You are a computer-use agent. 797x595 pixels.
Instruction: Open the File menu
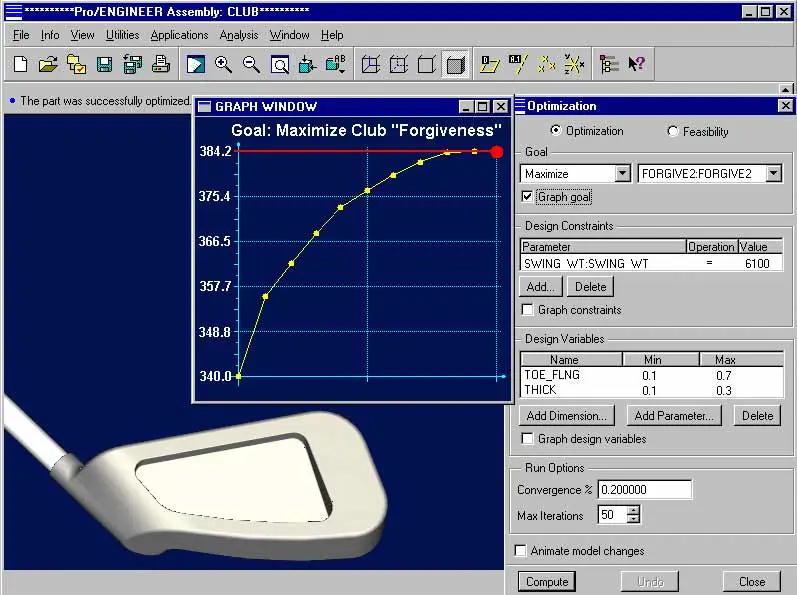point(21,35)
